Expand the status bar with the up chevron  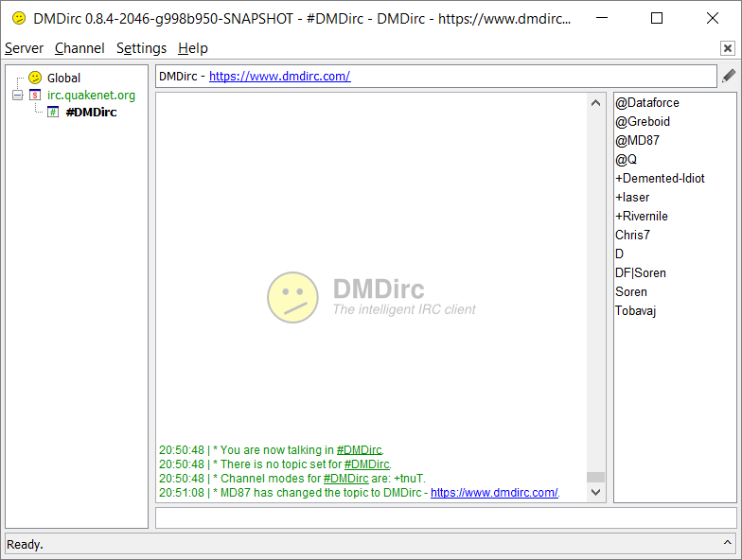727,543
